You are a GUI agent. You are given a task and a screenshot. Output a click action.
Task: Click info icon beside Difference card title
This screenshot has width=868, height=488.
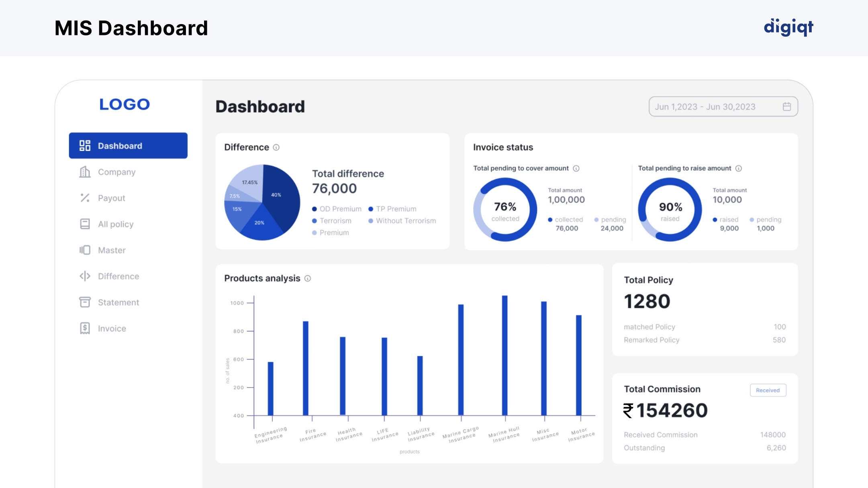(x=276, y=147)
